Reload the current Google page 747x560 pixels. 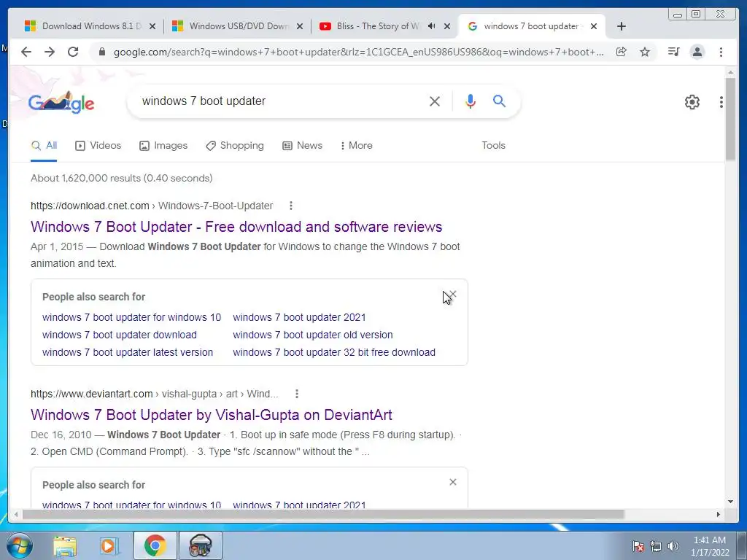pyautogui.click(x=73, y=52)
